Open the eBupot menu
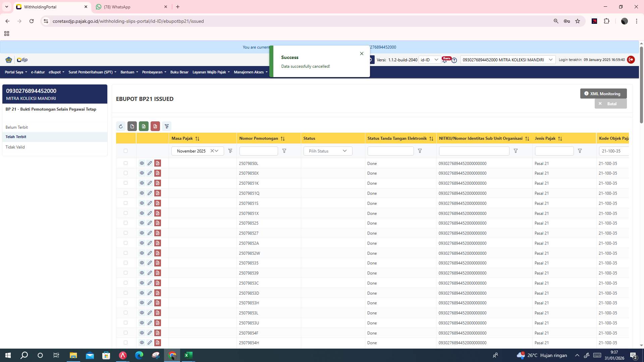Viewport: 644px width, 362px height. click(56, 72)
